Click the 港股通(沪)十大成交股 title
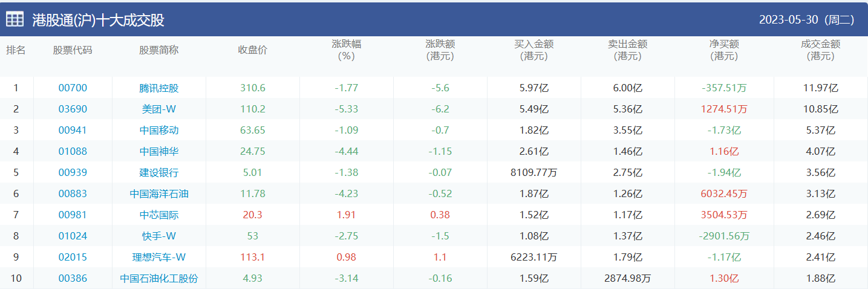The height and width of the screenshot is (289, 868). point(98,20)
